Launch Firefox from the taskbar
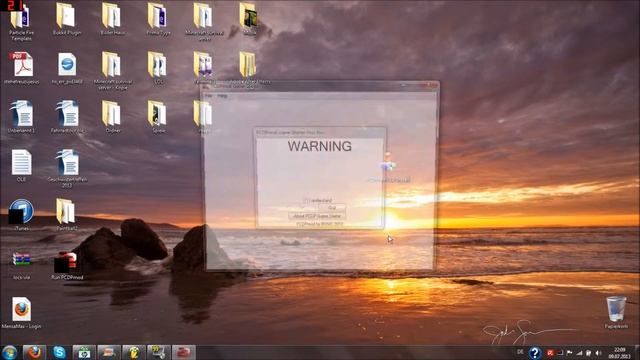This screenshot has height=360, width=640. [x=34, y=352]
